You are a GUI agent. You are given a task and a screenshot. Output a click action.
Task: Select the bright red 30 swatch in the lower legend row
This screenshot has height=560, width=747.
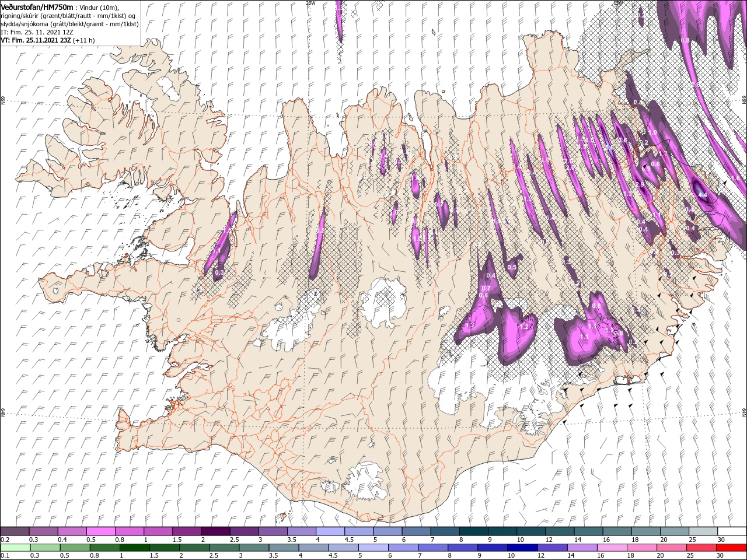coord(731,548)
